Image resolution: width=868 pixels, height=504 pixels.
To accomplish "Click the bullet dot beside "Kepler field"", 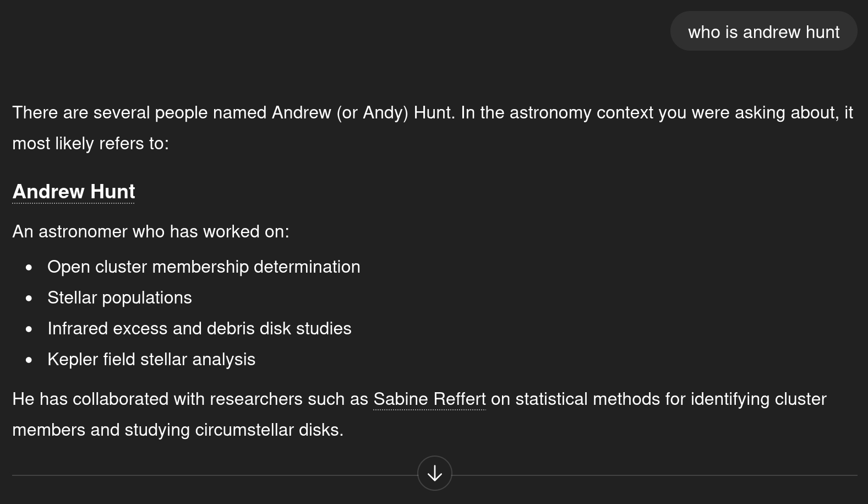I will (29, 360).
